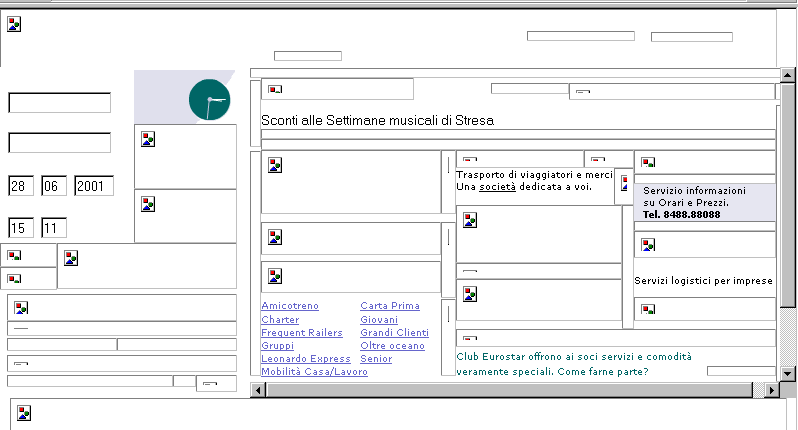Open the Senior link
This screenshot has width=798, height=430.
click(x=376, y=359)
